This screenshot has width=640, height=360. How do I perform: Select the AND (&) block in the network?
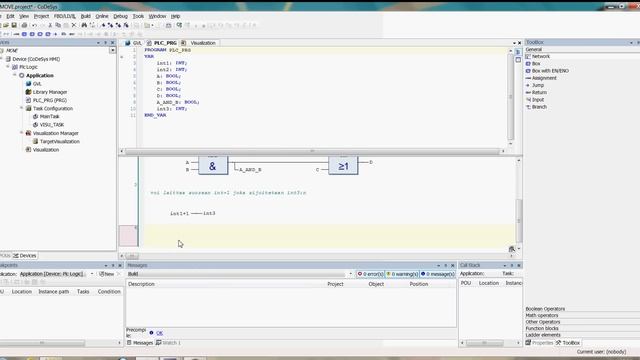(x=213, y=166)
